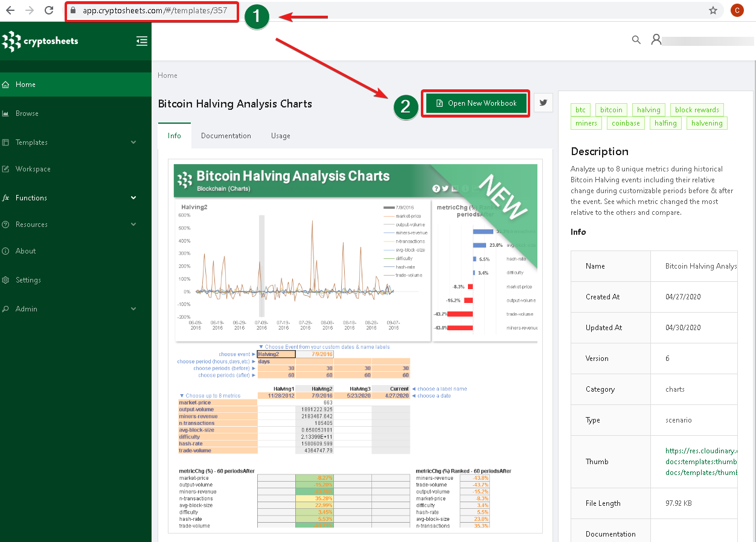Viewport: 756px width, 542px height.
Task: Click the Updated At value 04/30/2020
Action: click(x=683, y=328)
